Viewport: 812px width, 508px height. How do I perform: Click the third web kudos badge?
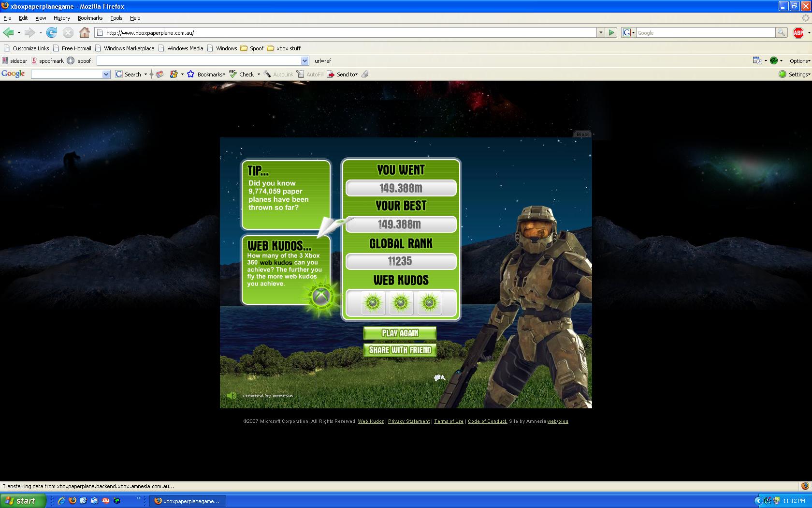point(429,303)
